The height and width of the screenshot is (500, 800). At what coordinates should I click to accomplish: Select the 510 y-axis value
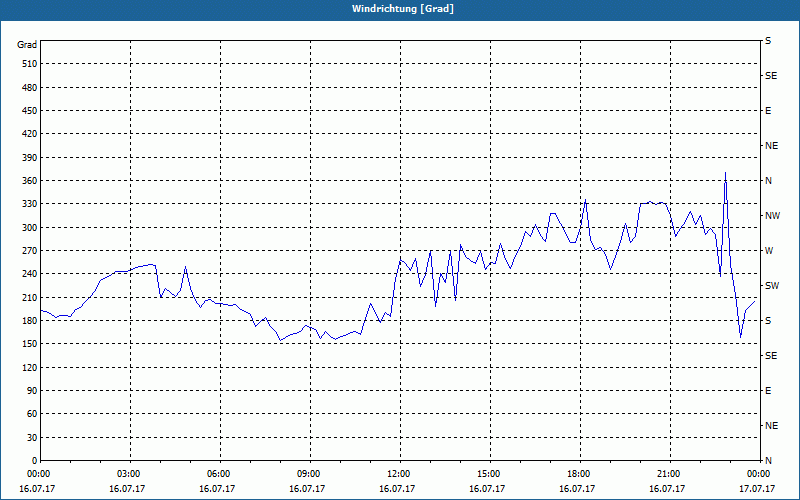click(30, 64)
